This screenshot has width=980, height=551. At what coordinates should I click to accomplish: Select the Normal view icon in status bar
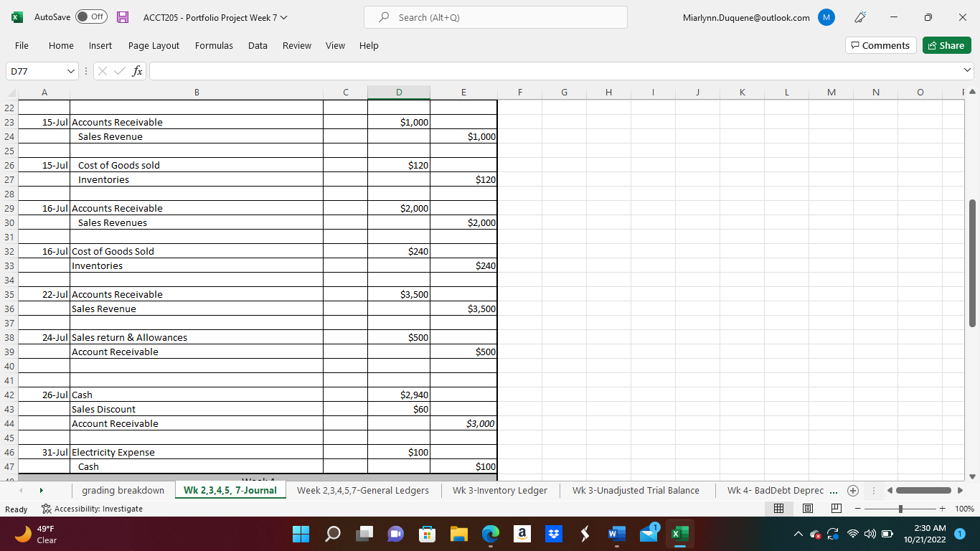pyautogui.click(x=779, y=508)
